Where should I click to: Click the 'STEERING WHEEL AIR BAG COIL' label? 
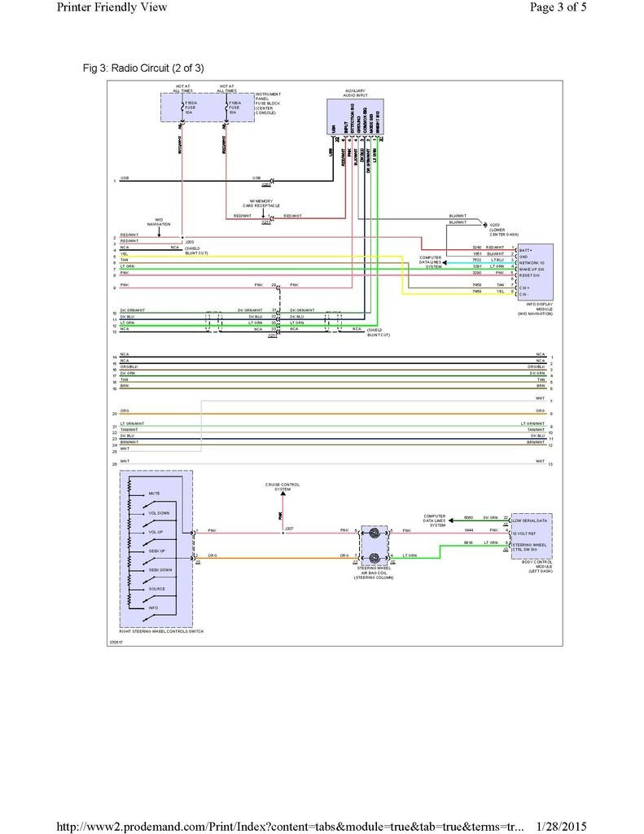coord(374,570)
